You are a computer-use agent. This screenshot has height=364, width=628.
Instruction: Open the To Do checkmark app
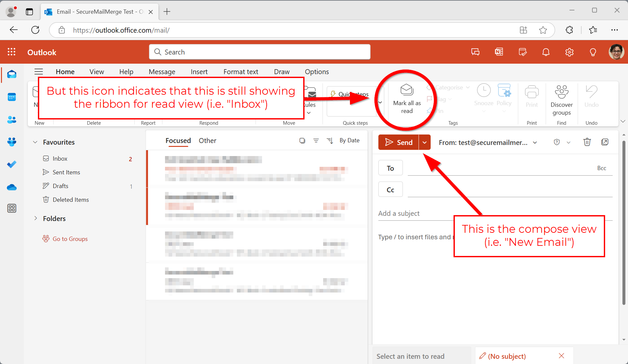pyautogui.click(x=12, y=164)
